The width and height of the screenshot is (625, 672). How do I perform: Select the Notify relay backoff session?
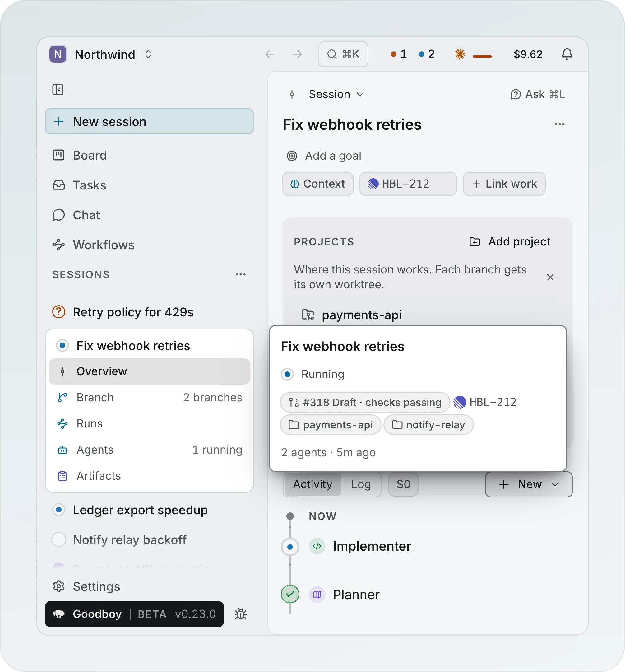[x=149, y=539]
